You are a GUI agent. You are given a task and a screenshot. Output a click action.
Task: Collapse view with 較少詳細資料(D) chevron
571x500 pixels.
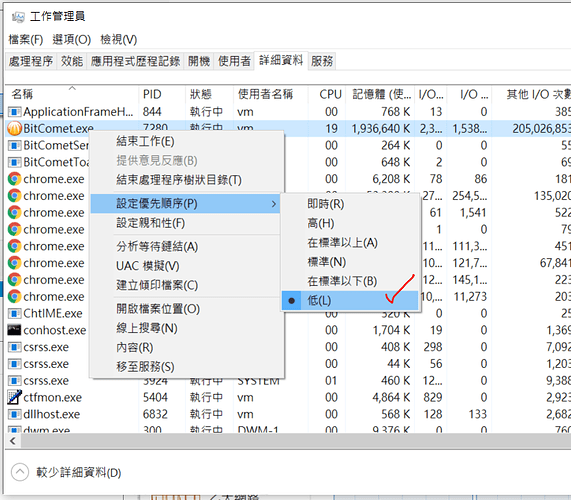[20, 472]
